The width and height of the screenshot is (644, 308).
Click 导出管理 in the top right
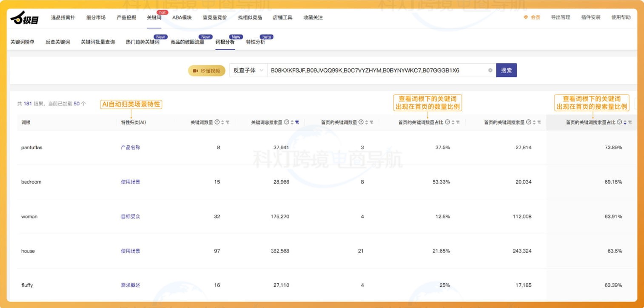click(x=560, y=17)
